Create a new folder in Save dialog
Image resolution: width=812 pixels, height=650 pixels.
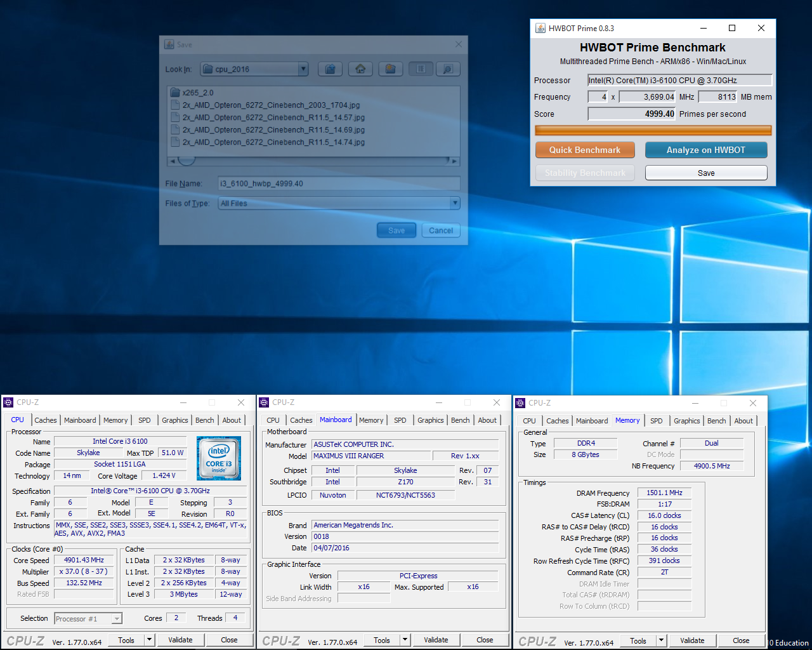[x=391, y=69]
